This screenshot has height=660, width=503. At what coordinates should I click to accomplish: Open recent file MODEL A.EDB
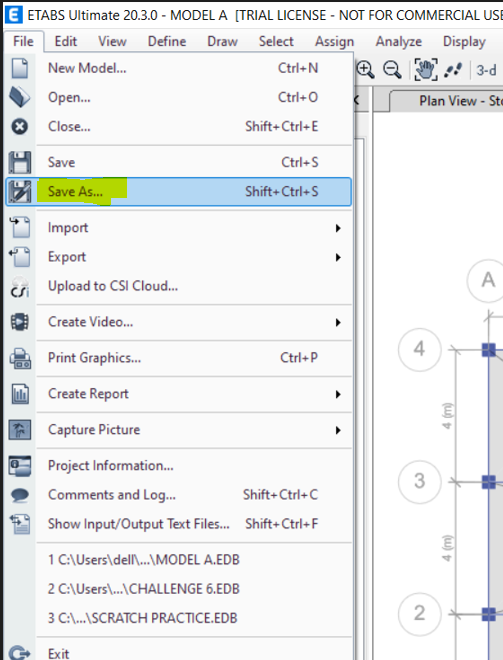click(179, 560)
